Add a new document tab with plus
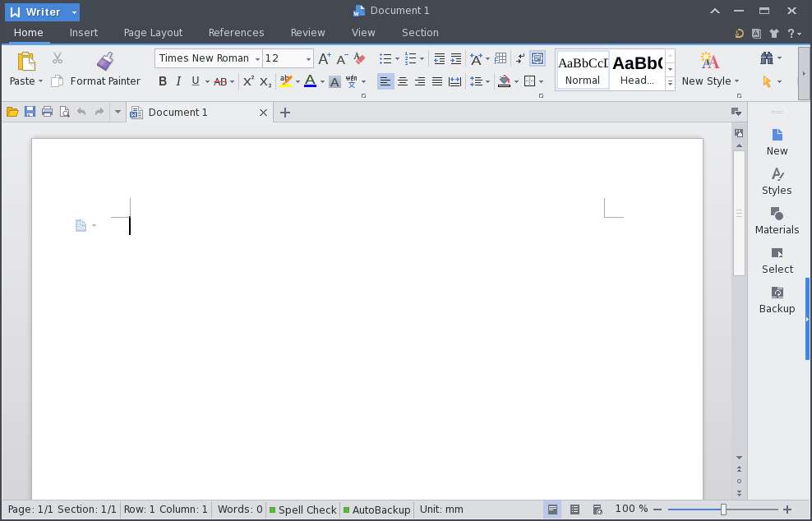The height and width of the screenshot is (521, 812). [x=285, y=113]
